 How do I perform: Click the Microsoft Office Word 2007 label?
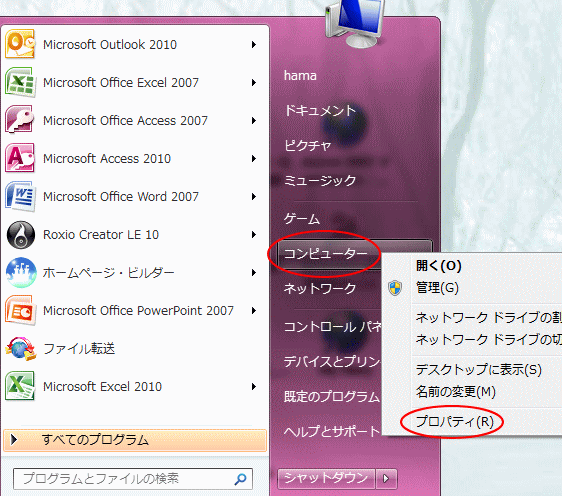[121, 196]
